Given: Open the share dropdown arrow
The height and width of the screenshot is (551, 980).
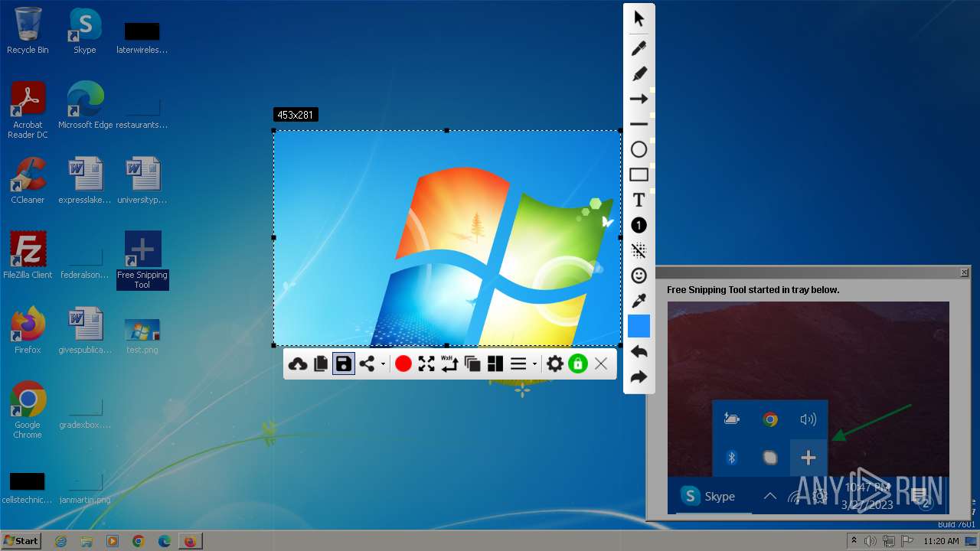Looking at the screenshot, I should click(383, 365).
